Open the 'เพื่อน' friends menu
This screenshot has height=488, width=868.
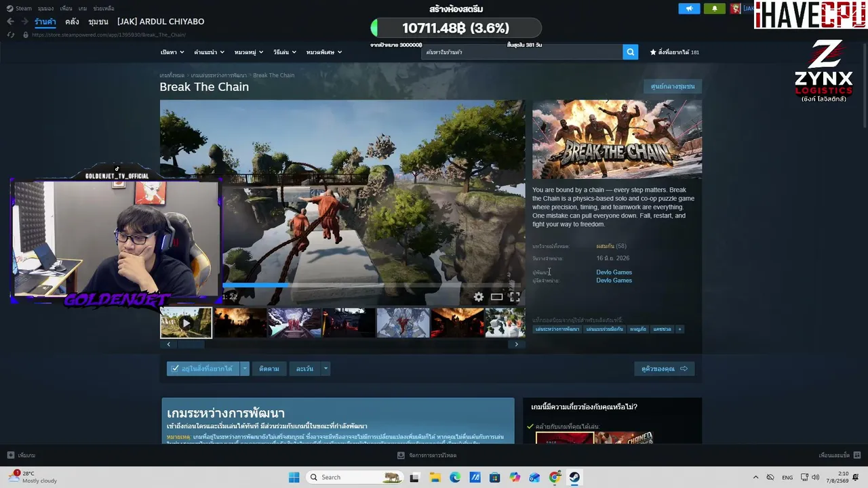(66, 9)
